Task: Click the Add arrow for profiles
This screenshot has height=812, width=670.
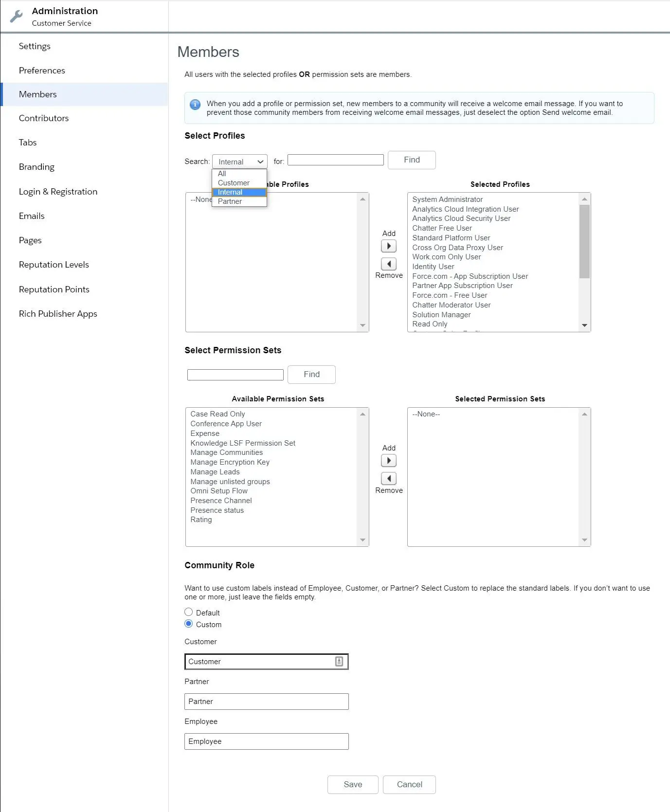Action: pyautogui.click(x=388, y=246)
